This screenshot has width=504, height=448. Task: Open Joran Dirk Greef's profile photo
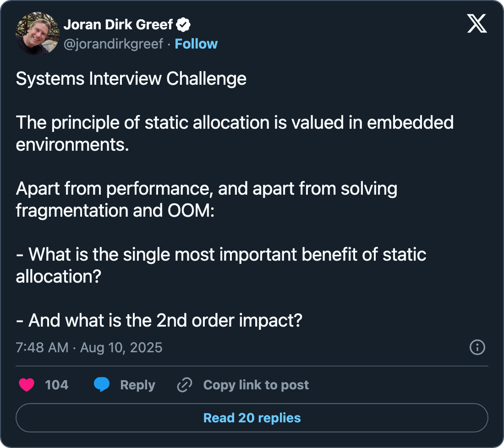click(x=38, y=34)
